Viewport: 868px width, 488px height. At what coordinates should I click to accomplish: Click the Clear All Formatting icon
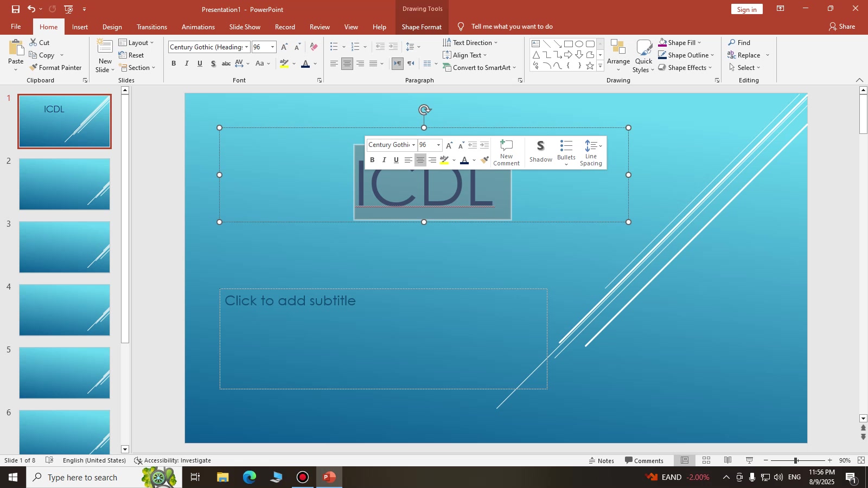click(x=314, y=47)
